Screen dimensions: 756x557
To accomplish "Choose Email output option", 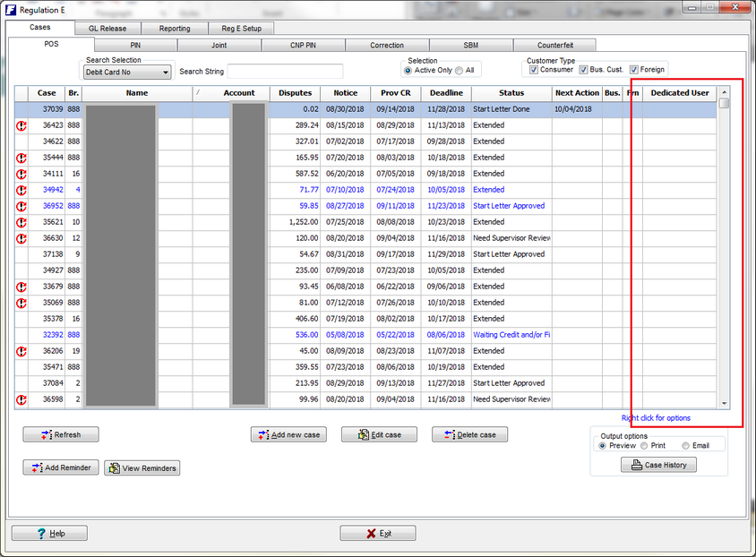I will click(686, 445).
